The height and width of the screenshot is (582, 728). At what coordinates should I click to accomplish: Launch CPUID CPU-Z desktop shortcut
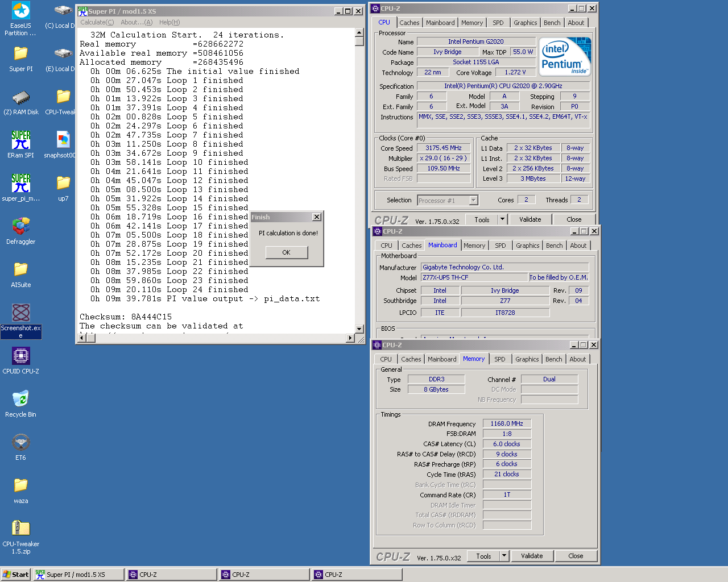21,356
